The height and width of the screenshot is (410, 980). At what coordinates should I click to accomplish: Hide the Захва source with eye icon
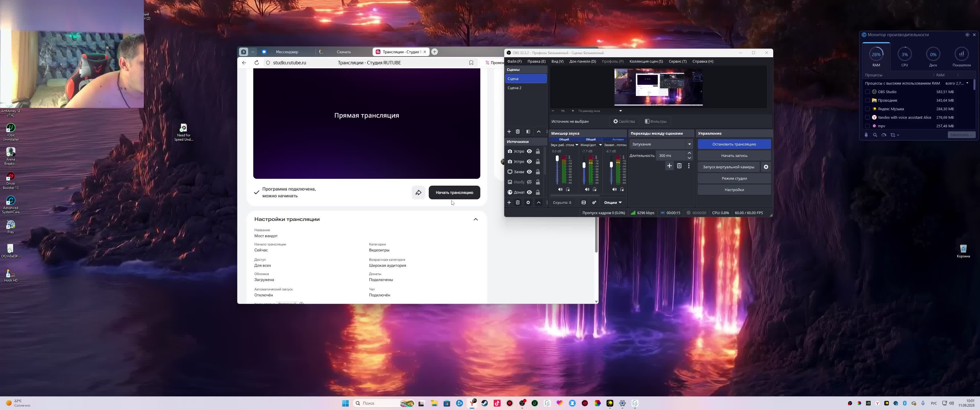pyautogui.click(x=529, y=172)
